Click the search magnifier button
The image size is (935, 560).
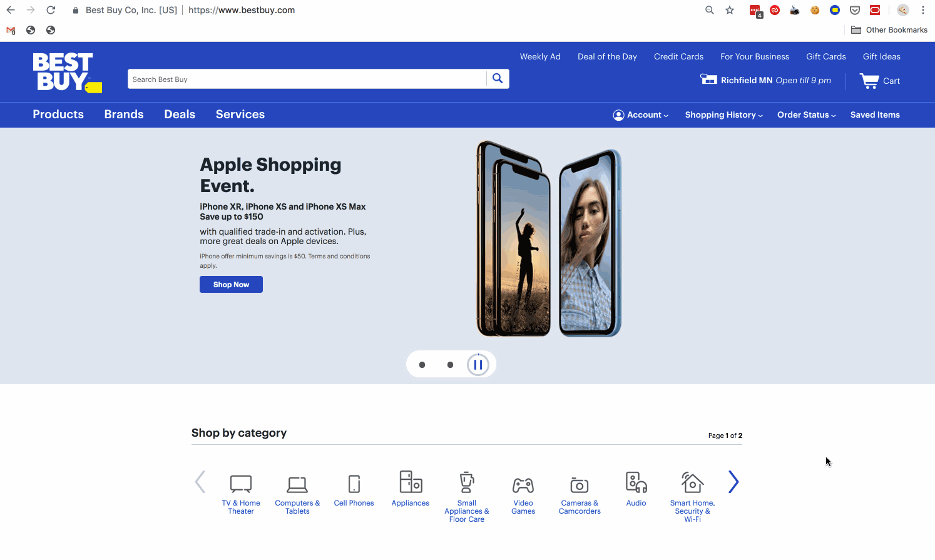(498, 79)
